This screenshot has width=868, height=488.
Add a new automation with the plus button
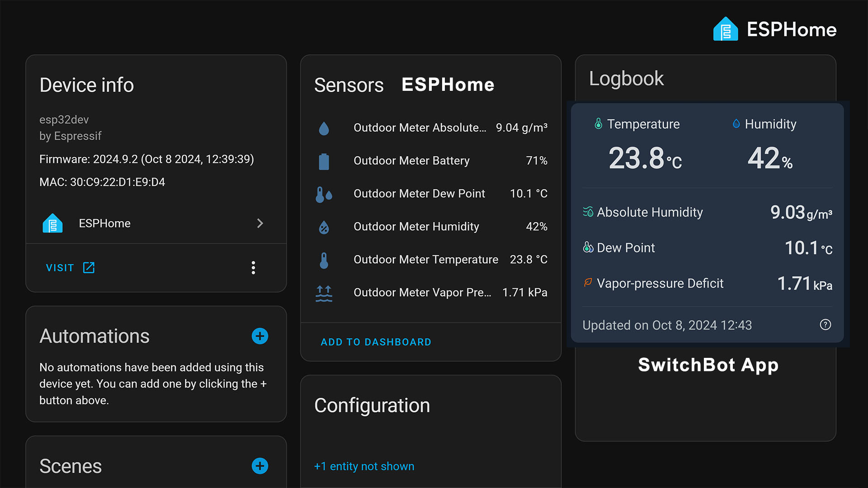click(260, 336)
